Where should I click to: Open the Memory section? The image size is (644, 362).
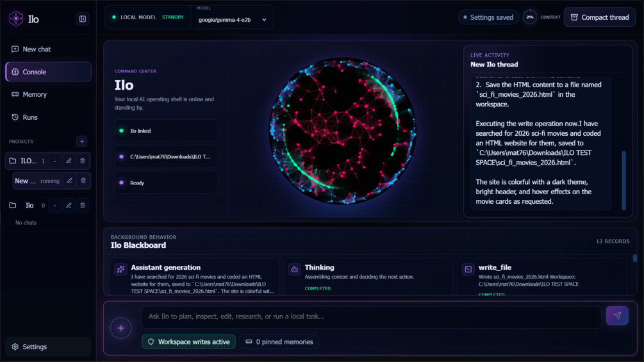coord(48,94)
